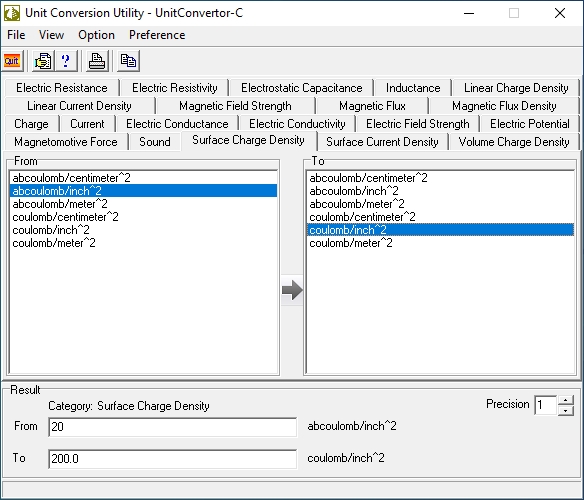The image size is (584, 500).
Task: Click the From value input field
Action: click(172, 427)
